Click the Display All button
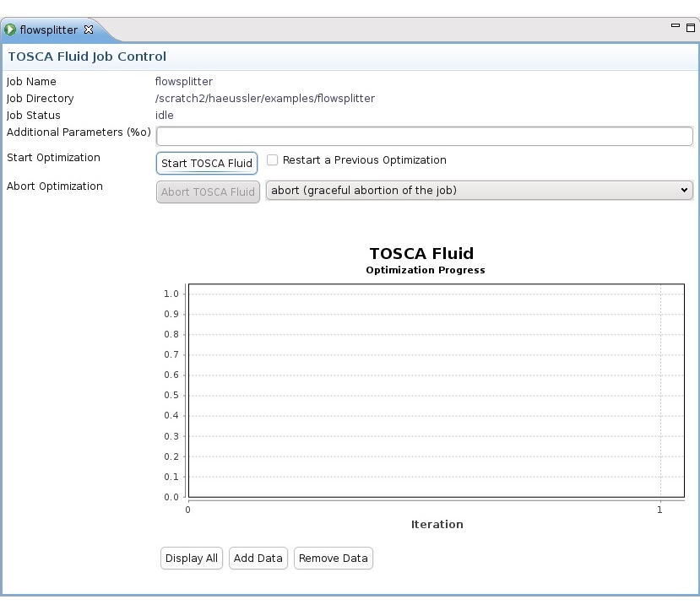This screenshot has width=700, height=610. [x=192, y=559]
